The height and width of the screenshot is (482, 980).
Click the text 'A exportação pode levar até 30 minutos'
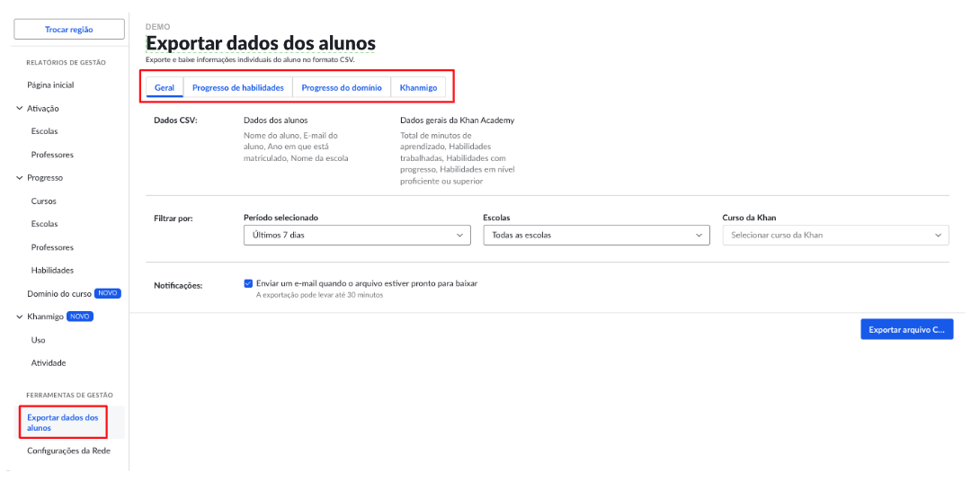pyautogui.click(x=319, y=295)
